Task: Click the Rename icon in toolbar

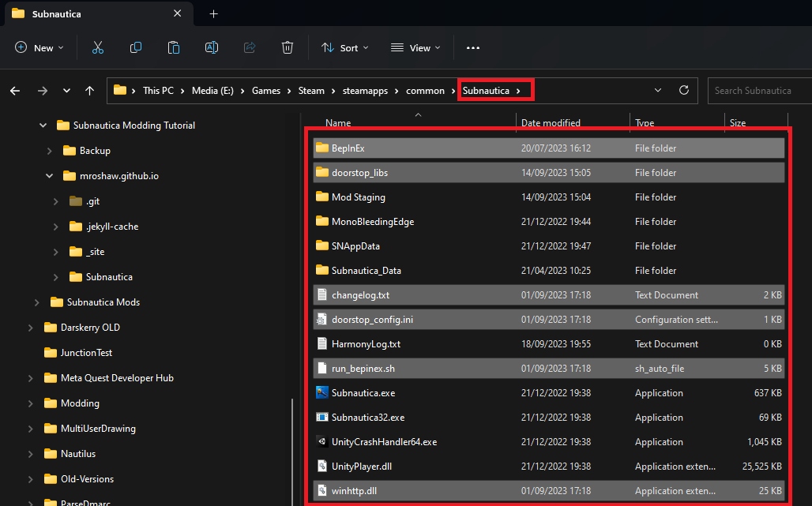Action: [x=212, y=48]
